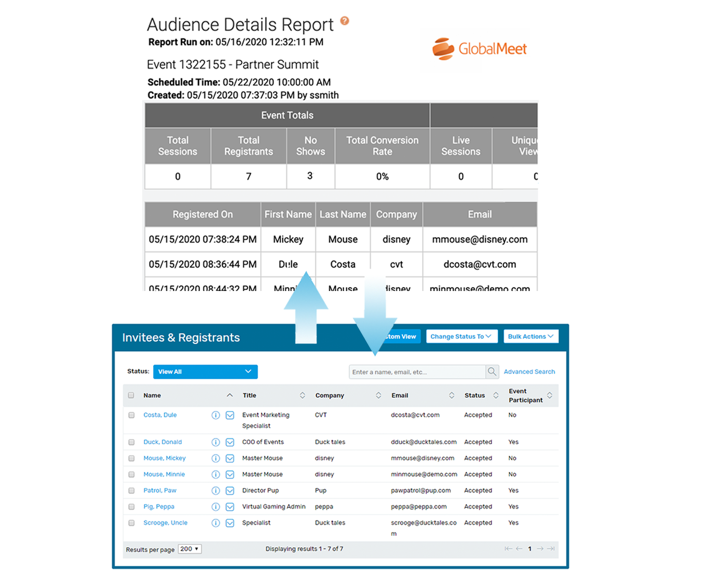Open the envelope icon for Mouse, Mickey
Screen dimensions: 728x582
(x=230, y=458)
